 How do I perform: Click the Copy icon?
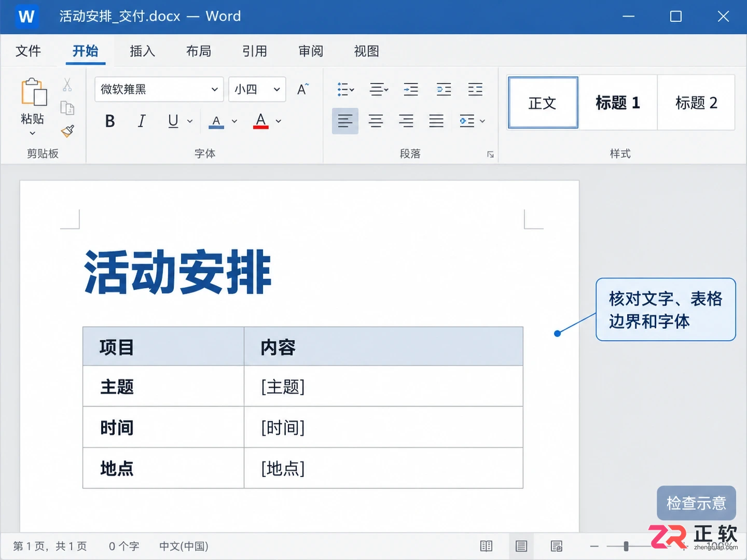click(67, 108)
